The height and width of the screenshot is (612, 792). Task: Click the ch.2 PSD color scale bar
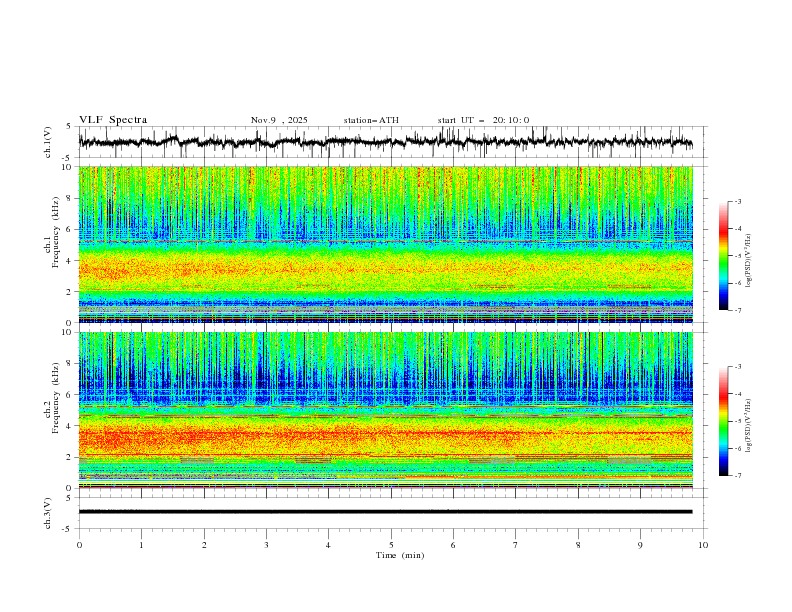(x=723, y=421)
